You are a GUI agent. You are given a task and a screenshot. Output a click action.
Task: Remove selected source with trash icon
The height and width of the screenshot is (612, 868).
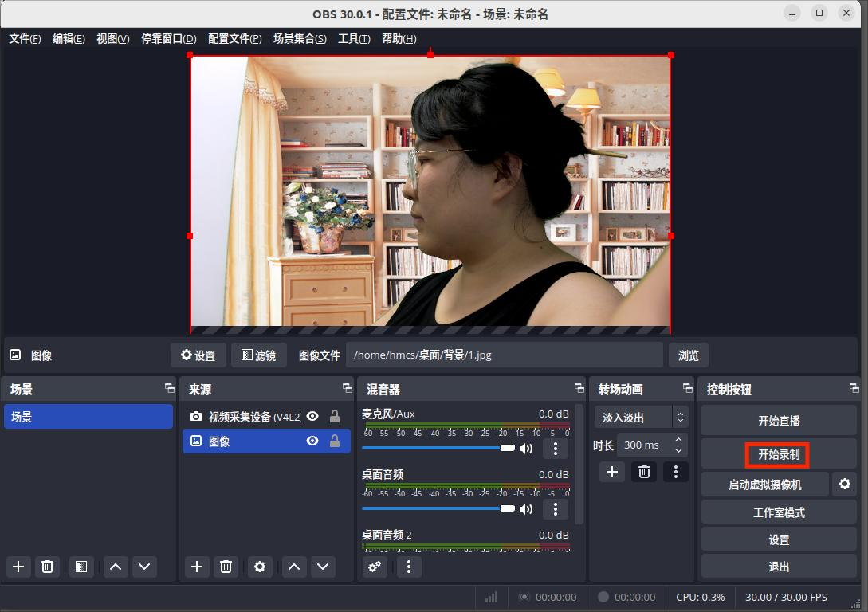click(226, 567)
